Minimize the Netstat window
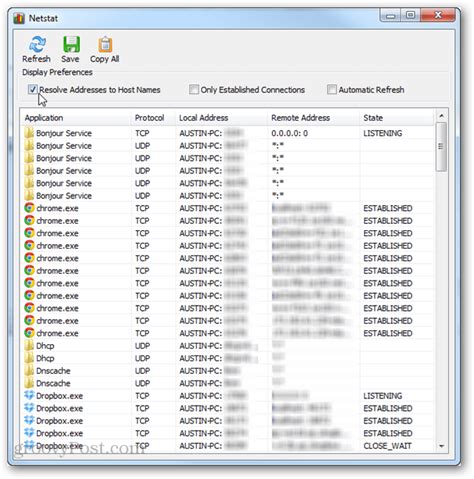 click(390, 15)
